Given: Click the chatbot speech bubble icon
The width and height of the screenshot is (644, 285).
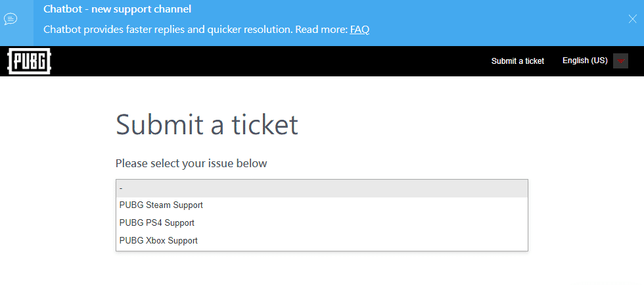Looking at the screenshot, I should pos(10,18).
